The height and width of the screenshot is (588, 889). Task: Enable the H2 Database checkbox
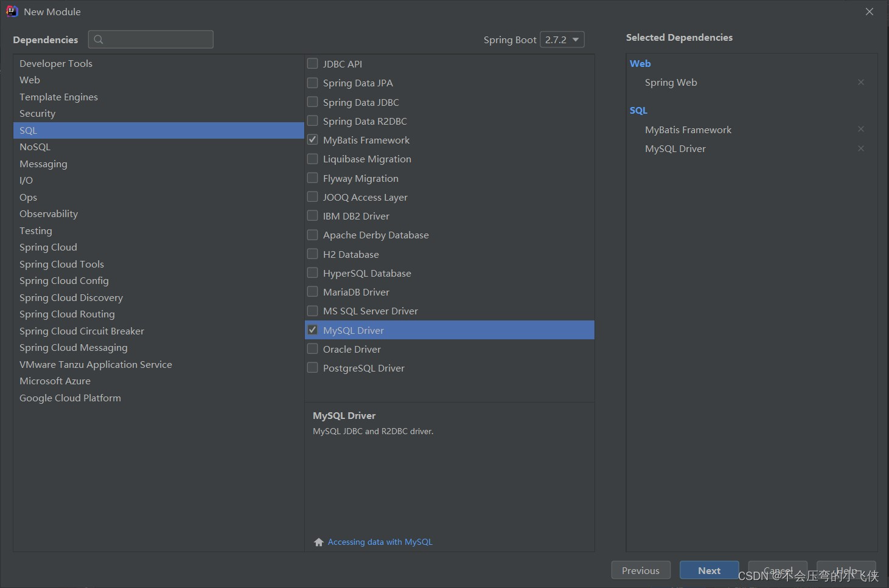[x=312, y=254]
